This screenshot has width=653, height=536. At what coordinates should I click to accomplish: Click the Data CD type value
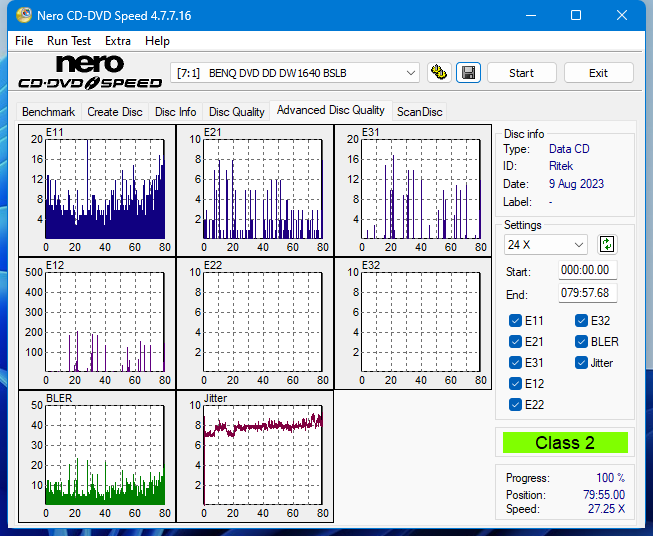click(x=569, y=149)
